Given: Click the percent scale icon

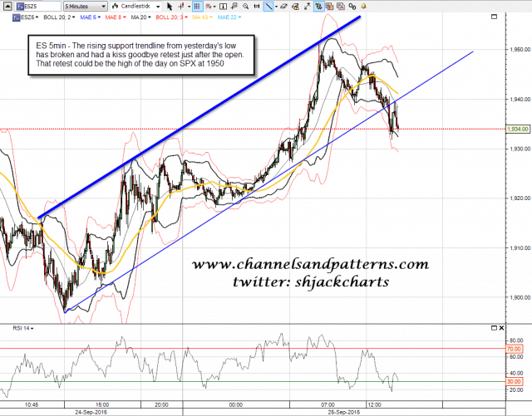Looking at the screenshot, I should [x=208, y=6].
